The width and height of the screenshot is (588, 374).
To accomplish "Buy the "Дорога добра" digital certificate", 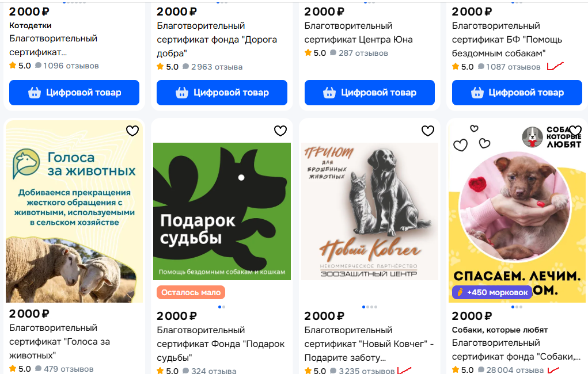I will tap(222, 93).
